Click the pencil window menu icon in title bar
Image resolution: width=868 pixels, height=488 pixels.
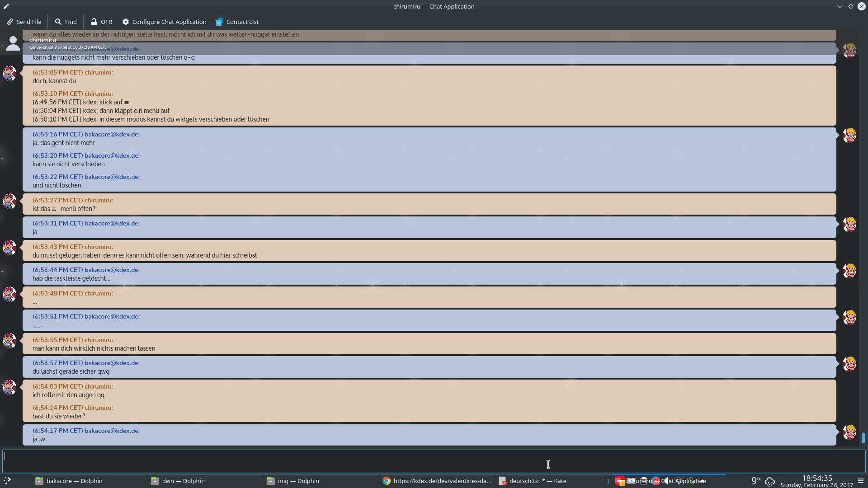[x=6, y=6]
